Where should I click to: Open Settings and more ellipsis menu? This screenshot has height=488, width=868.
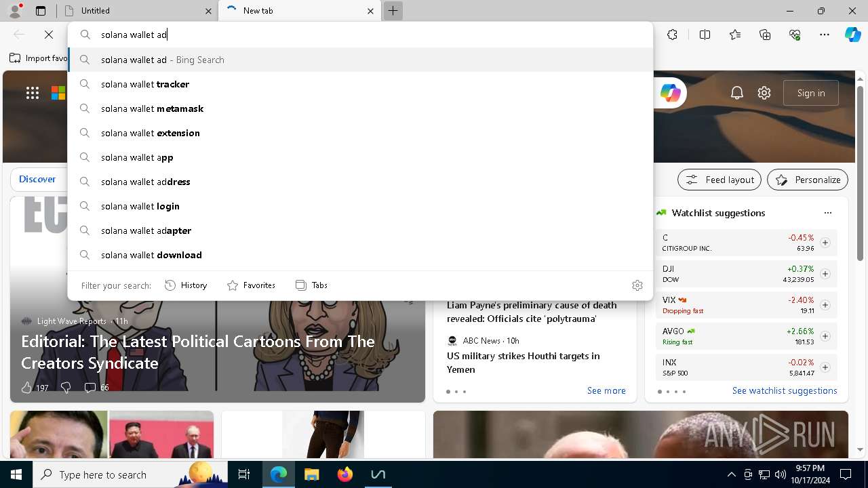825,35
